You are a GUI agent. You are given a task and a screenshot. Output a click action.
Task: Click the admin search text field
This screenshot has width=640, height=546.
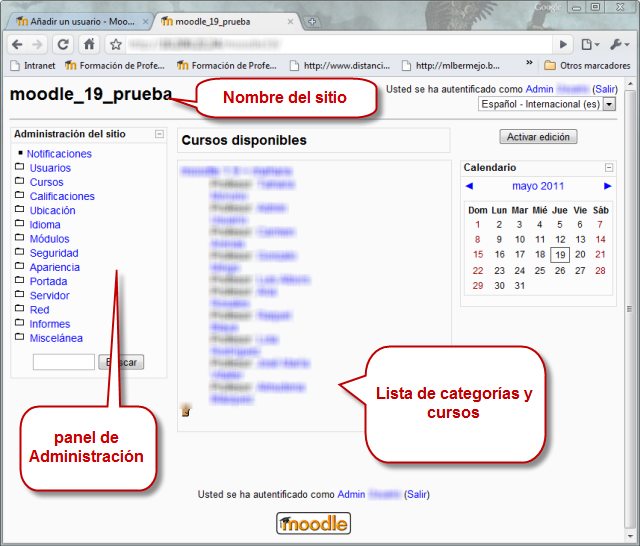coord(63,362)
